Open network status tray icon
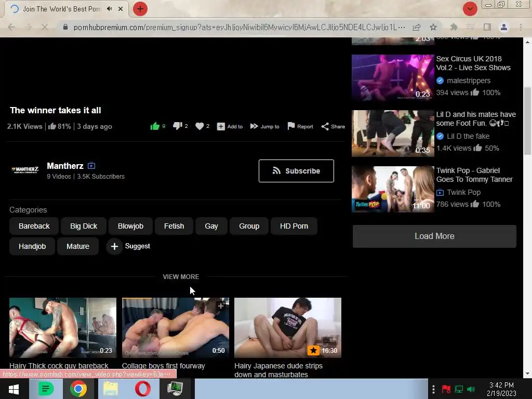 [x=459, y=389]
